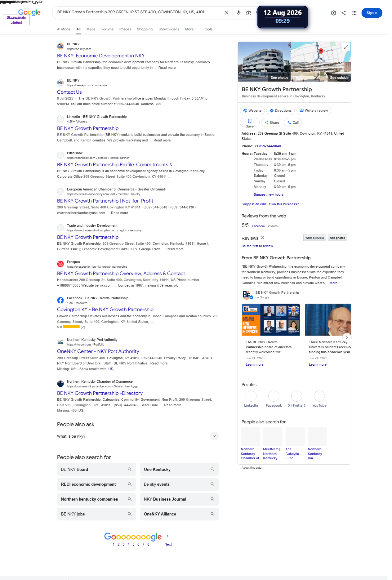Image resolution: width=392 pixels, height=580 pixels.
Task: Open the YouTube profile icon
Action: point(319,396)
